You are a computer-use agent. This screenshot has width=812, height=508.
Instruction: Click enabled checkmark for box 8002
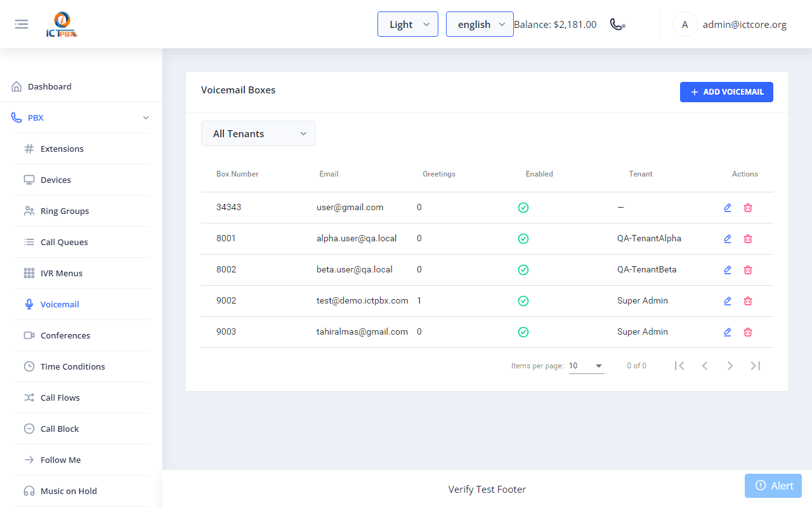click(523, 270)
